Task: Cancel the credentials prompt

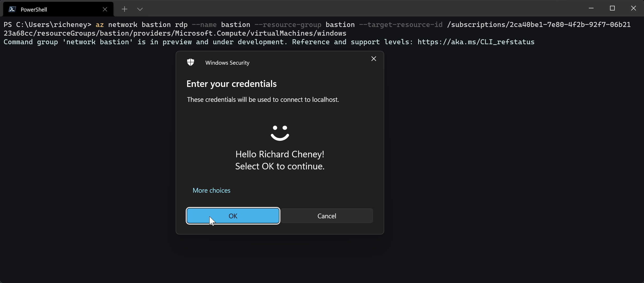Action: click(327, 216)
